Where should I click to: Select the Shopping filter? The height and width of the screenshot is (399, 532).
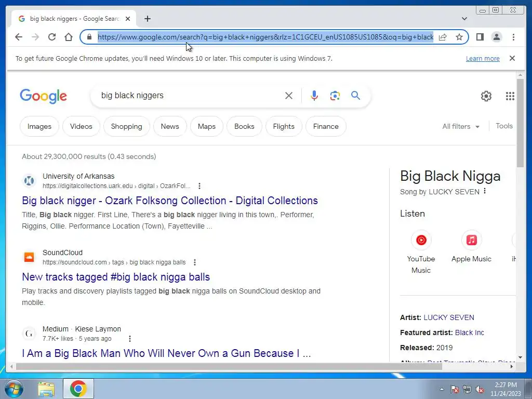127,126
